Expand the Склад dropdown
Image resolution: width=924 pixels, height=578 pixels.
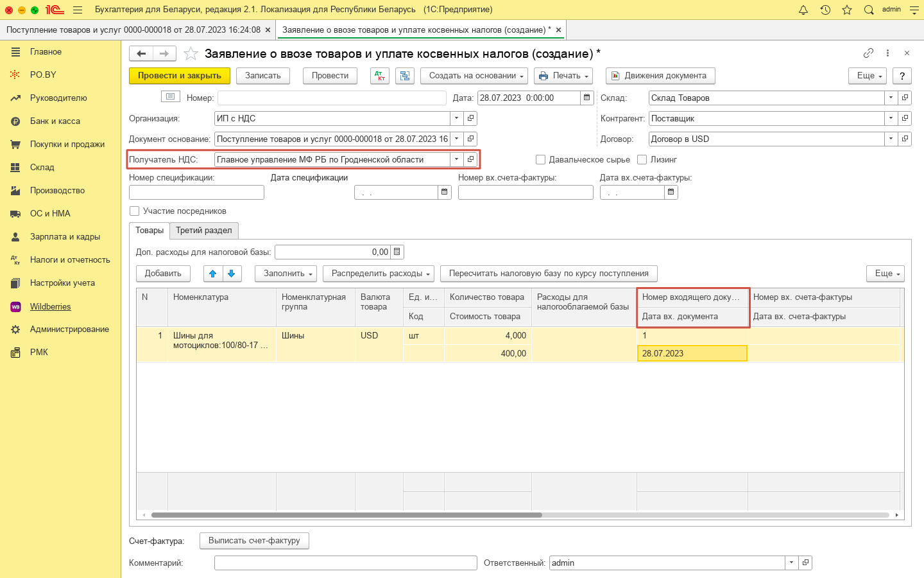(891, 98)
